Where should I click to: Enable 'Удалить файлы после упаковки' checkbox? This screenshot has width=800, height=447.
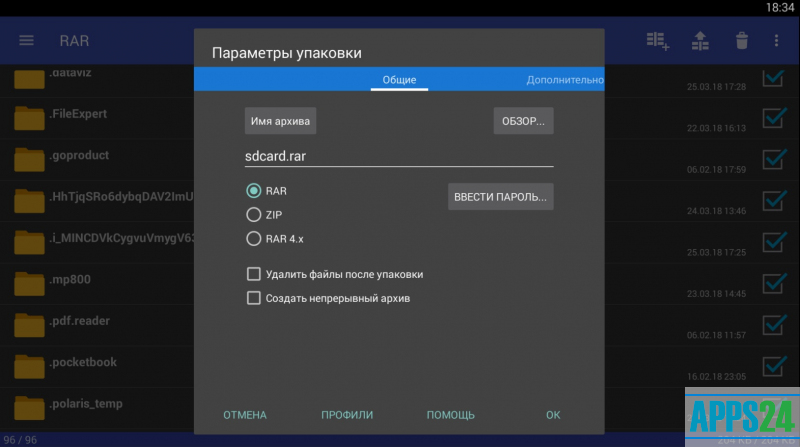point(254,274)
